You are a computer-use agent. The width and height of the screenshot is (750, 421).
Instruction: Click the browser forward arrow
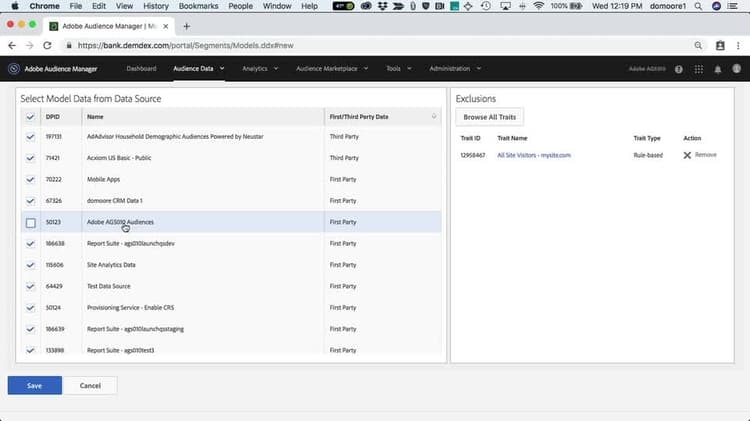(29, 45)
